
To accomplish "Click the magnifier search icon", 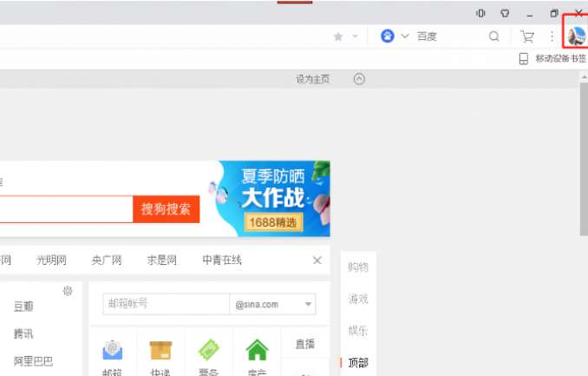I will pos(493,36).
